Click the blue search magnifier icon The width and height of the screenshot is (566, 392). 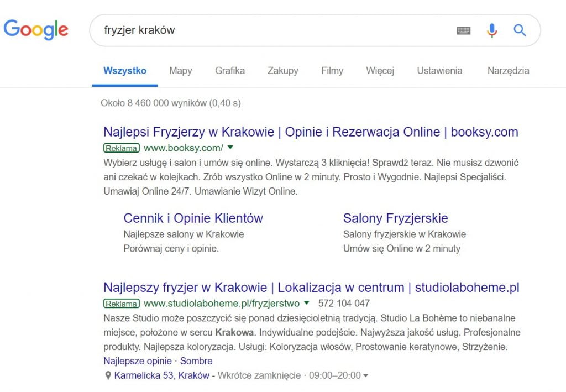tap(520, 30)
